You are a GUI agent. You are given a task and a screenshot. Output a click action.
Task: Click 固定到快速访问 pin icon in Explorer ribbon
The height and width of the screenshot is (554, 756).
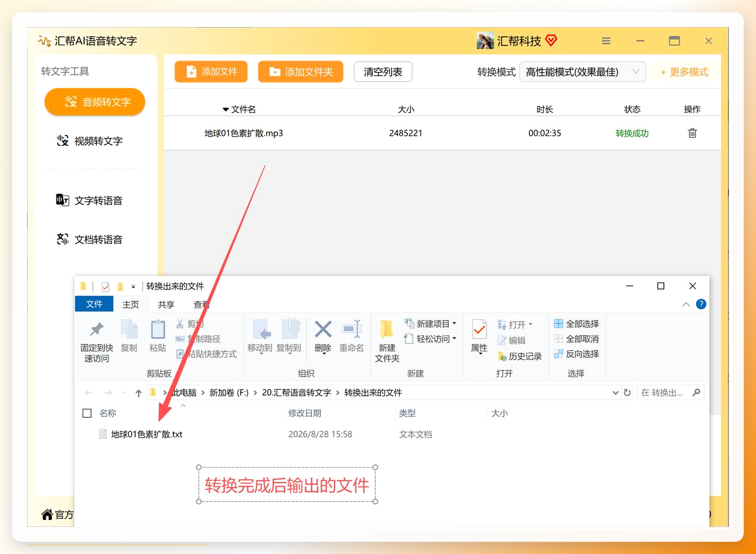tap(97, 329)
